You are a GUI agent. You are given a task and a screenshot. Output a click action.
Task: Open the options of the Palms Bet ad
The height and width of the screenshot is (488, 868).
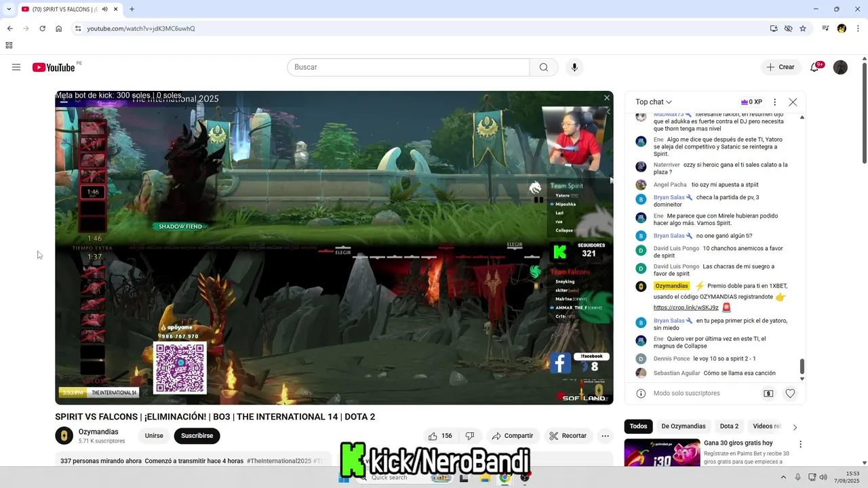[800, 445]
